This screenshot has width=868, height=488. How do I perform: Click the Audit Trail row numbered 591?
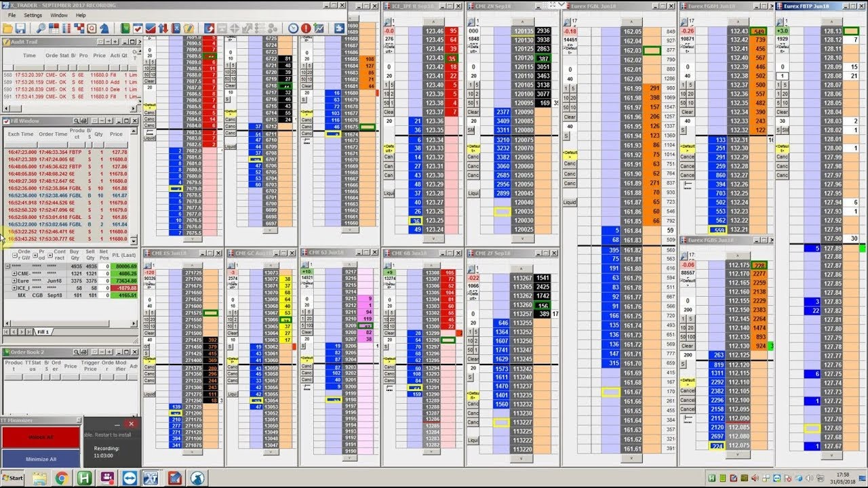71,96
